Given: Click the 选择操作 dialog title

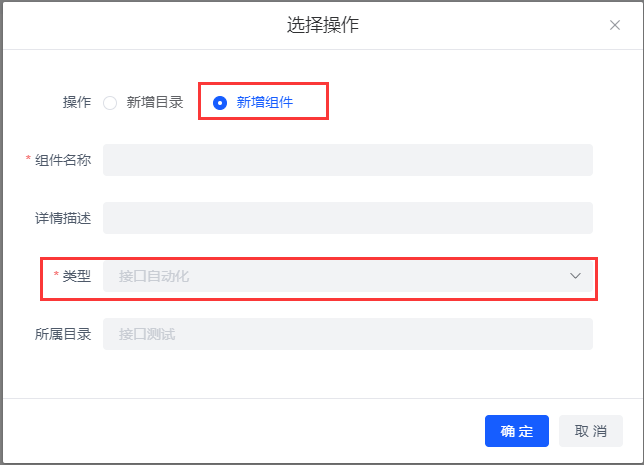Looking at the screenshot, I should [322, 25].
